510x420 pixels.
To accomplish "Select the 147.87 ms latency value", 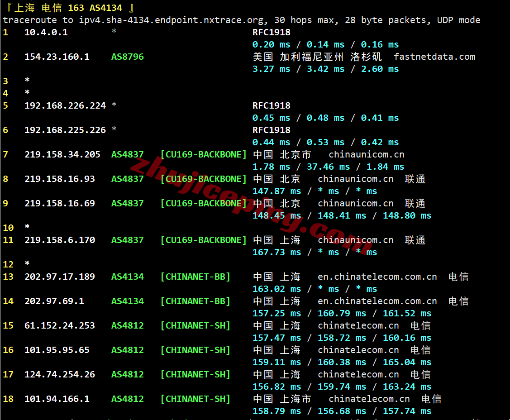I will [x=277, y=191].
